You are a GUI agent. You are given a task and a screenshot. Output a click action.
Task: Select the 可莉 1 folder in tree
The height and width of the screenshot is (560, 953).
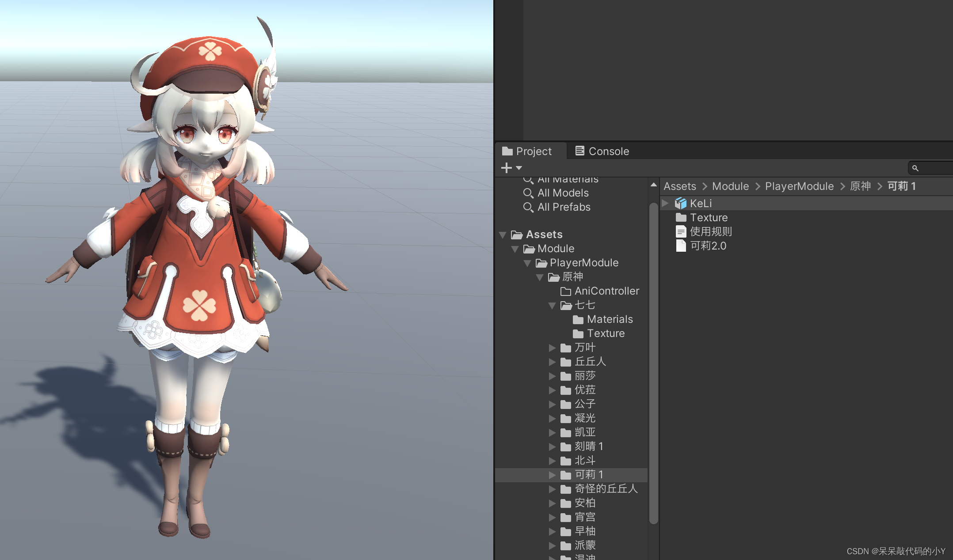571,475
